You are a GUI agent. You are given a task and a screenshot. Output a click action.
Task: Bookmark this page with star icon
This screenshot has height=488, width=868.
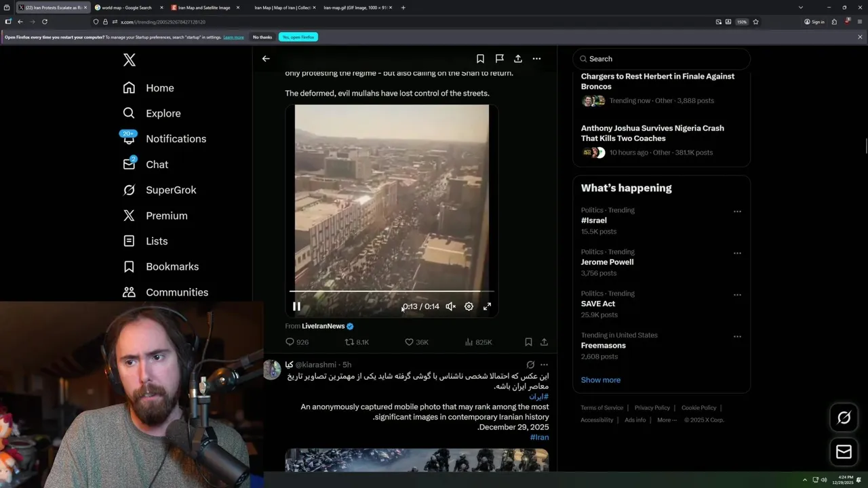coord(755,22)
